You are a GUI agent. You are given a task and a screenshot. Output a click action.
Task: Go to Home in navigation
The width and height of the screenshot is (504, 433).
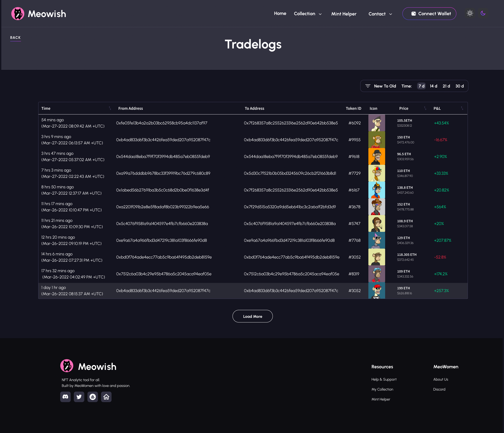pyautogui.click(x=280, y=13)
